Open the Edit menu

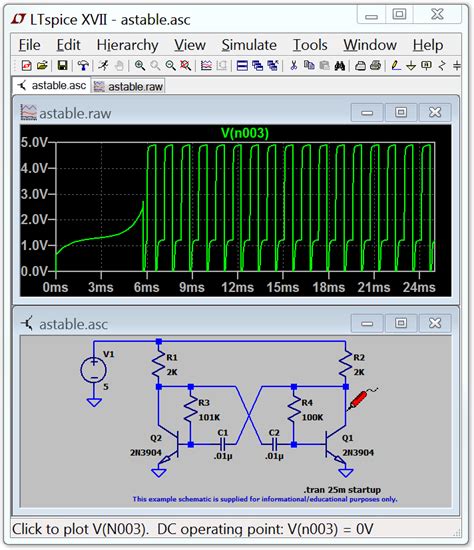(x=68, y=45)
